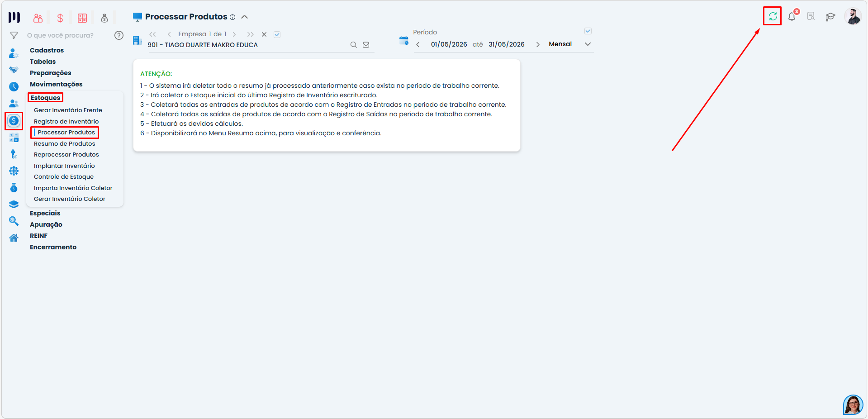868x419 pixels.
Task: Collapse the Estoques menu
Action: point(45,98)
